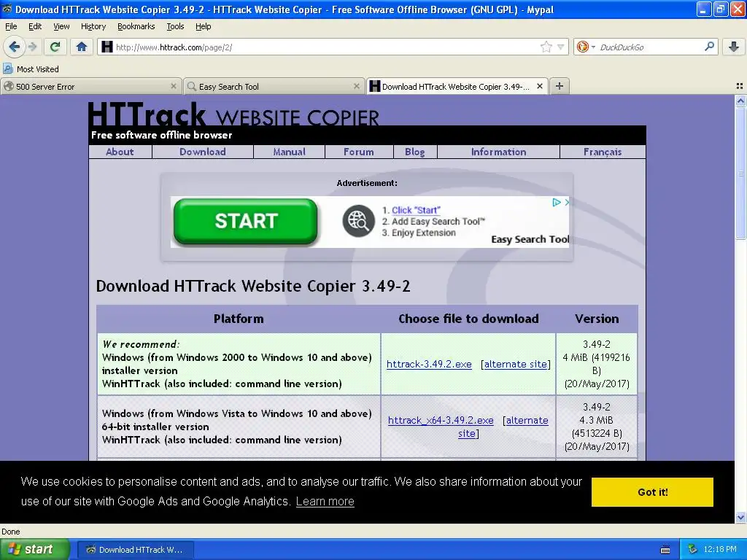Click the keyboard icon in the taskbar
Viewport: 747px width, 560px height.
tap(665, 550)
